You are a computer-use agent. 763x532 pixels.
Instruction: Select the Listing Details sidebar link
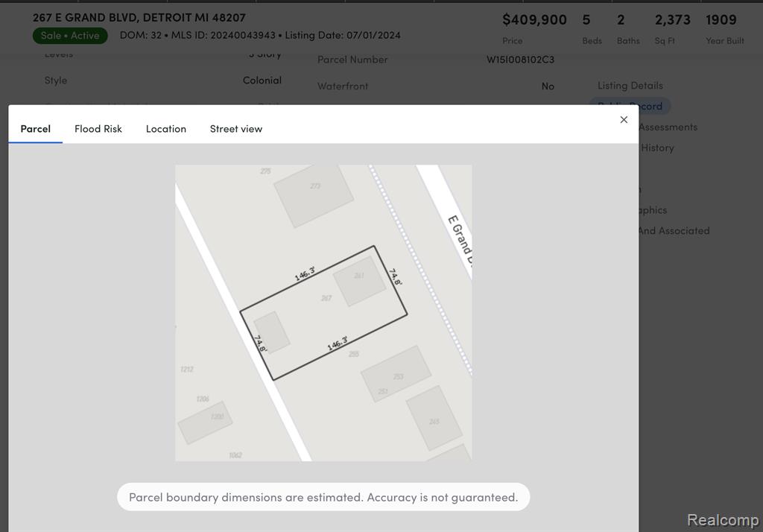tap(630, 86)
